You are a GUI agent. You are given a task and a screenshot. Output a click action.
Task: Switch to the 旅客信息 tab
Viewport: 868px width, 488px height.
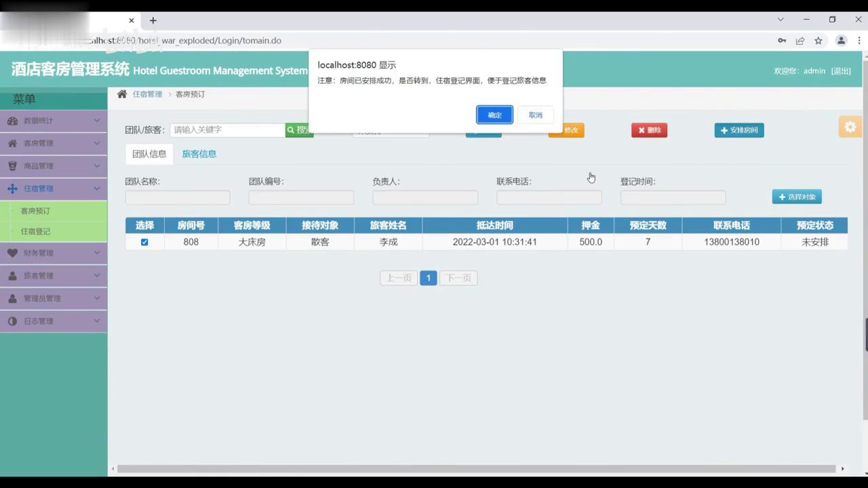(x=199, y=154)
